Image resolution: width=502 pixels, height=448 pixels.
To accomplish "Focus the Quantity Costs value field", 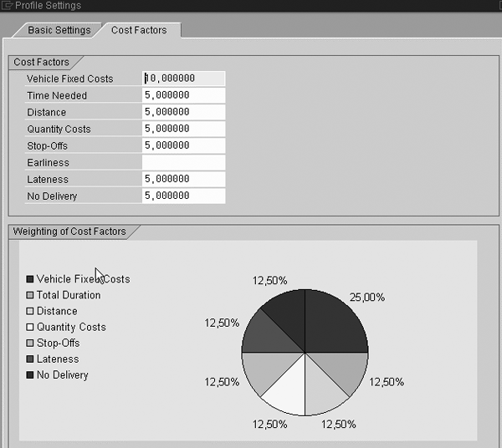I will pos(183,129).
